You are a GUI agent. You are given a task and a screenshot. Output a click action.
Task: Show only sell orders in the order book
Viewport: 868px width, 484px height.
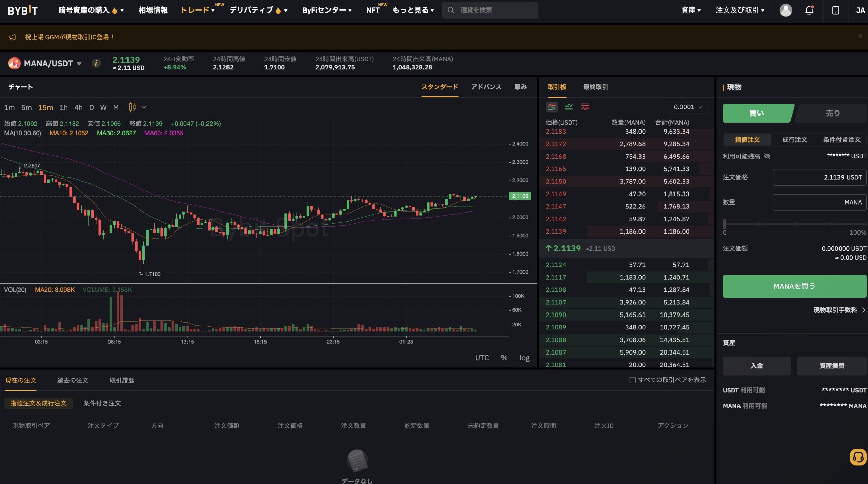586,107
